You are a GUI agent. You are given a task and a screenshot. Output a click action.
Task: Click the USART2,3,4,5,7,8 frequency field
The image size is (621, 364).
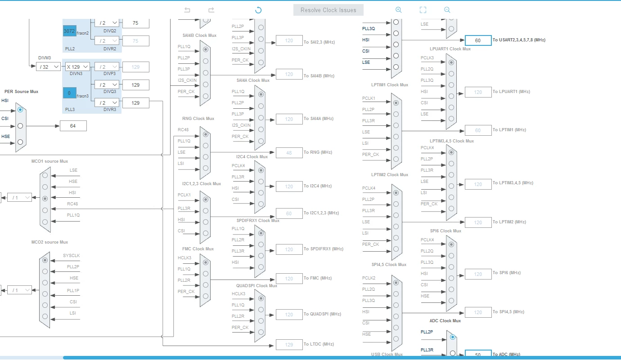(x=478, y=40)
